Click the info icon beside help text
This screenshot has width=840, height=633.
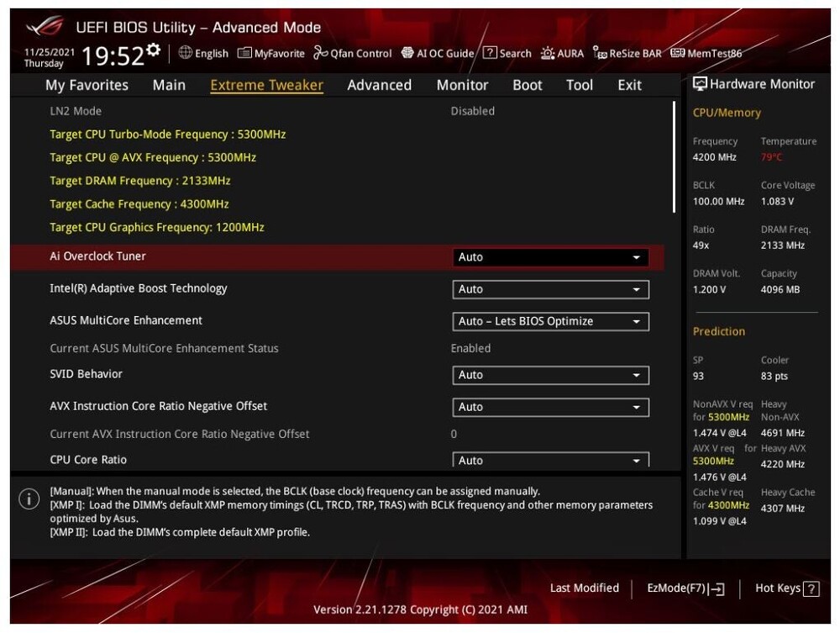[29, 499]
